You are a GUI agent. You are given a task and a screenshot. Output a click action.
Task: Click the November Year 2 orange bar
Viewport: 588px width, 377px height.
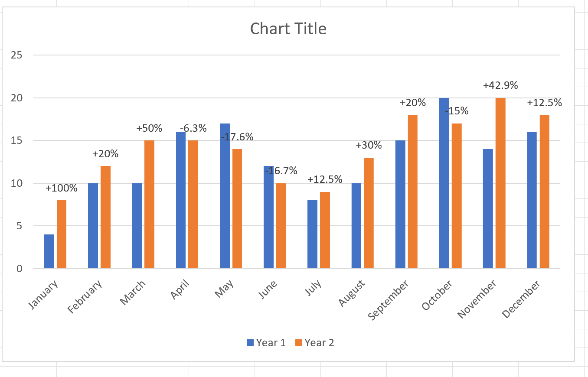[500, 183]
